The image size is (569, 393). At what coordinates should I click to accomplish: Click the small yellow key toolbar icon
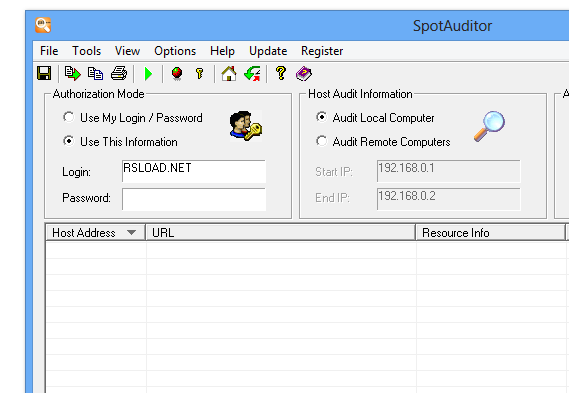click(200, 74)
